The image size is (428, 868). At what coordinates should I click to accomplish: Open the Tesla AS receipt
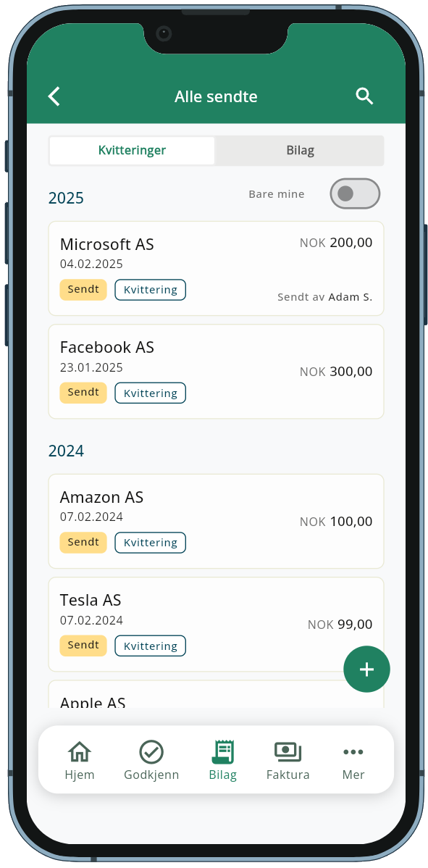217,625
